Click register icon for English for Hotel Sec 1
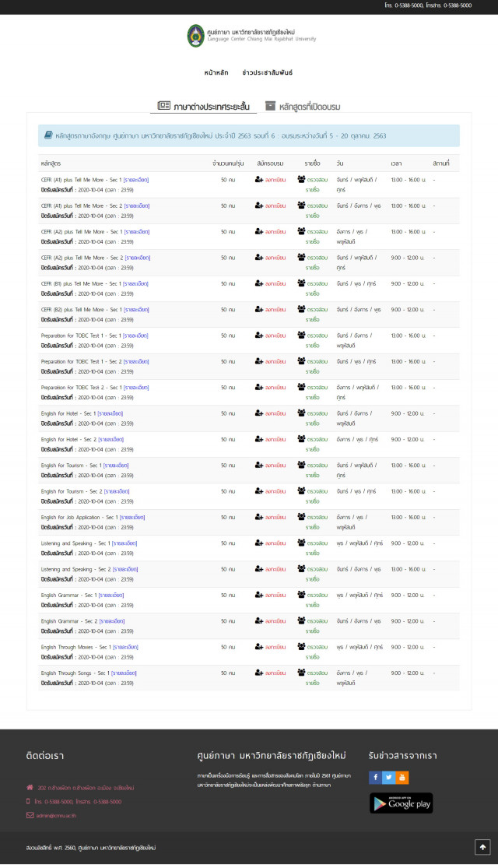The height and width of the screenshot is (868, 498). [x=259, y=413]
